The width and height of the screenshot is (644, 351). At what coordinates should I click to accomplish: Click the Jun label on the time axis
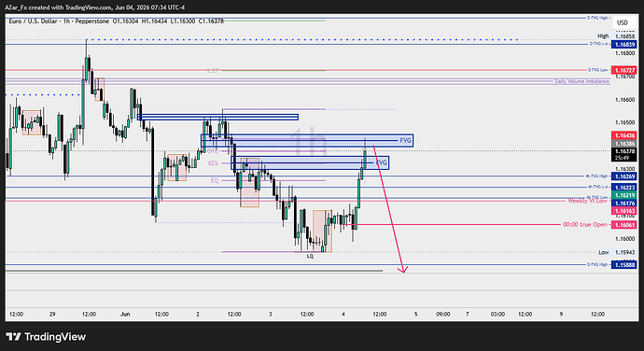(x=125, y=314)
